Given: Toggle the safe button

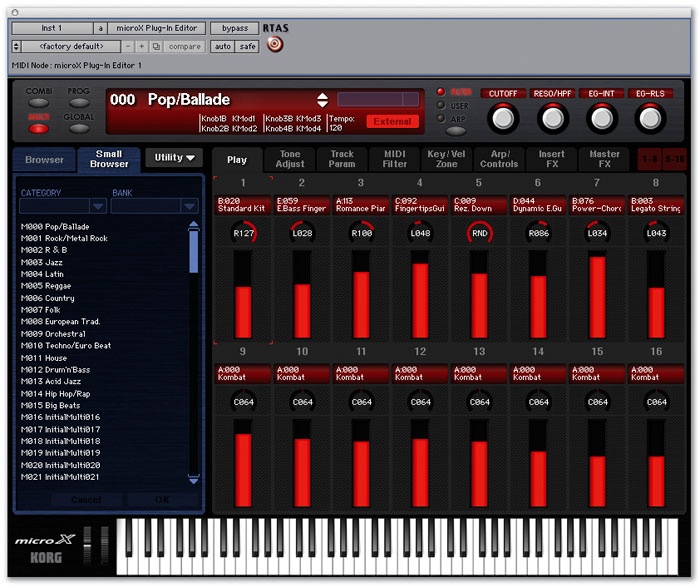Looking at the screenshot, I should [247, 46].
